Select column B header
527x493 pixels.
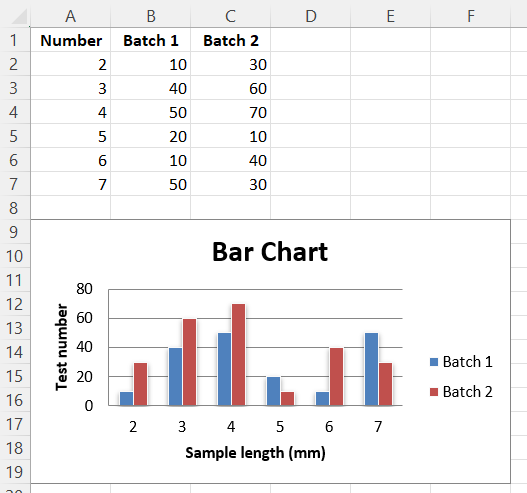pyautogui.click(x=151, y=16)
